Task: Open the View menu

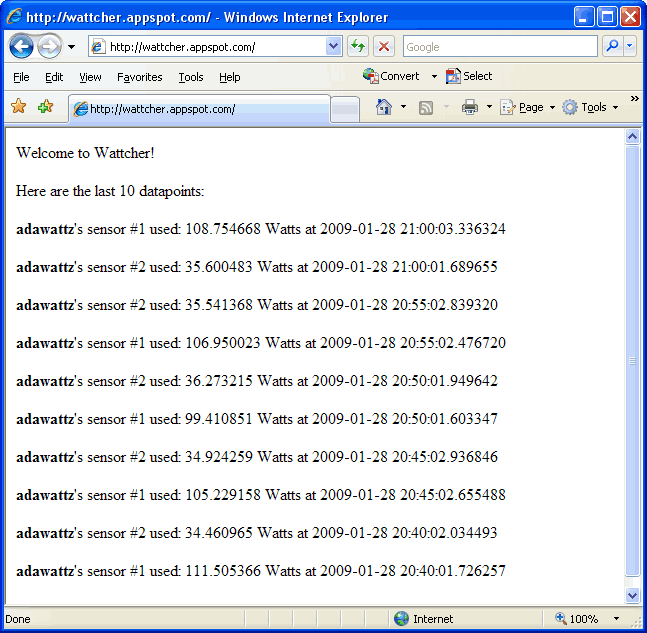Action: click(90, 77)
